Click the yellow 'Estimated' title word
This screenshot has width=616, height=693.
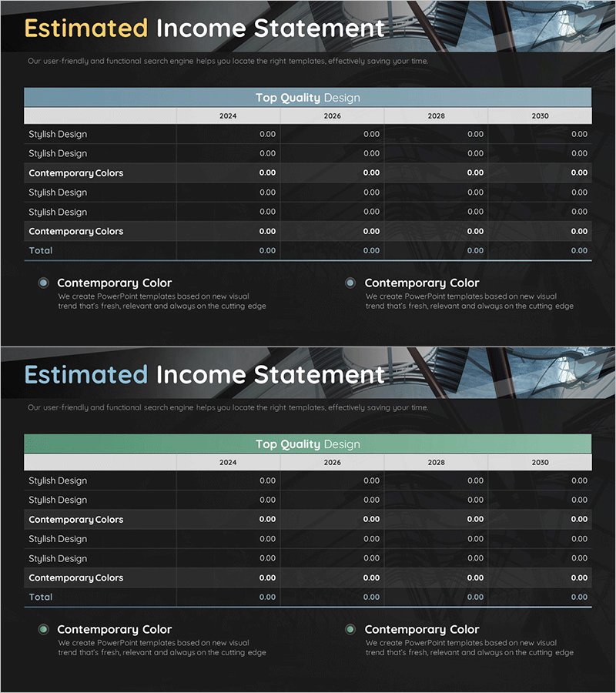point(85,28)
